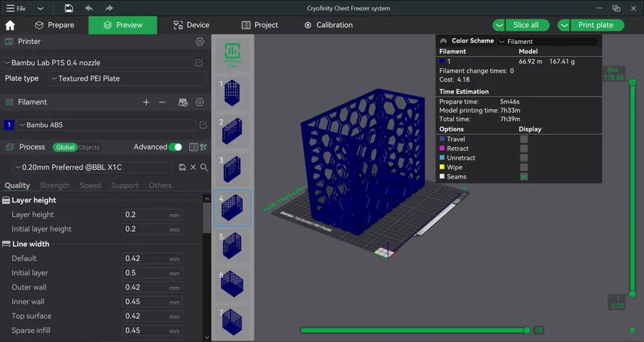This screenshot has width=644, height=342.
Task: Enable the Travel display checkbox
Action: (524, 139)
